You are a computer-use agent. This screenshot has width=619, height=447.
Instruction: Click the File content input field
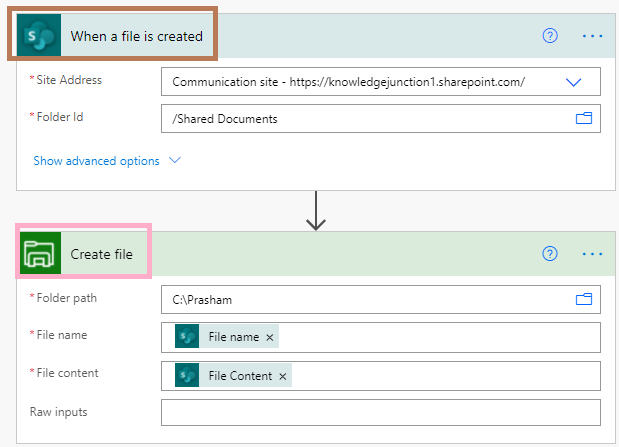381,376
